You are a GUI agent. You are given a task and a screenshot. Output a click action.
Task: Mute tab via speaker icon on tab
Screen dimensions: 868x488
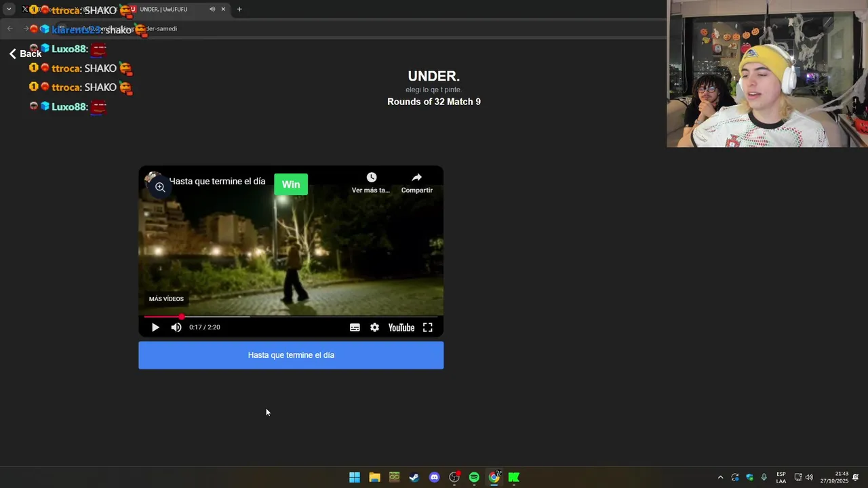[212, 9]
